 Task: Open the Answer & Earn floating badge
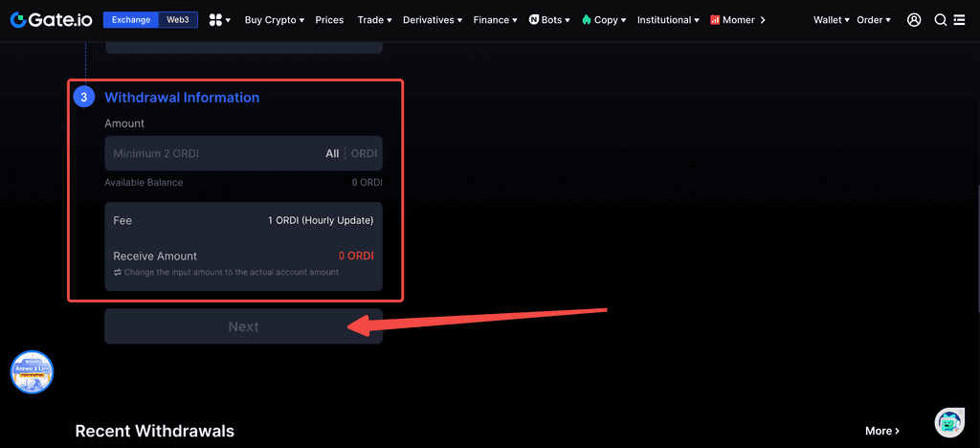(32, 371)
